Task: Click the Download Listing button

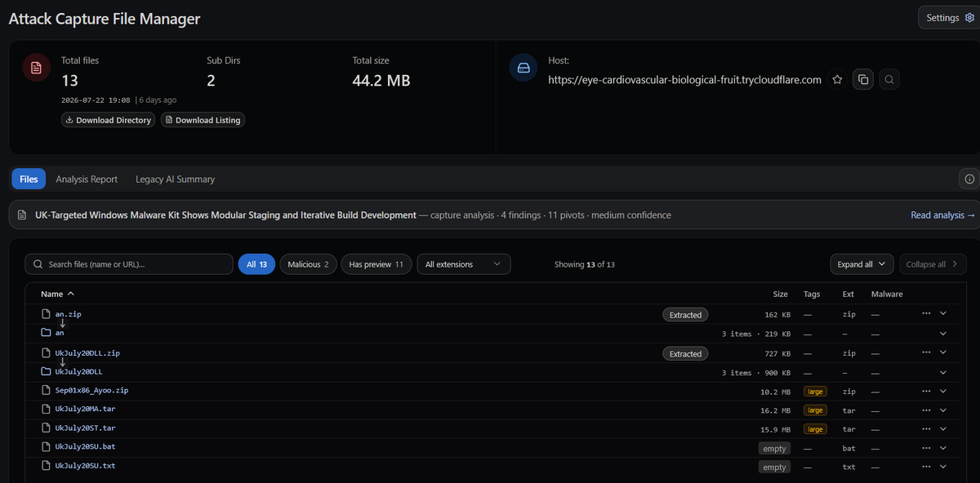Action: 203,120
